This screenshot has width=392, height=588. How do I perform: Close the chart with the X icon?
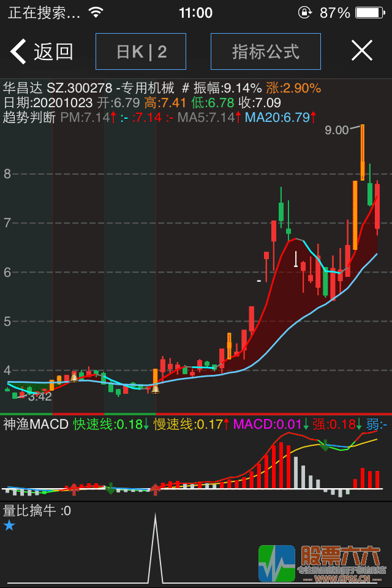[362, 50]
